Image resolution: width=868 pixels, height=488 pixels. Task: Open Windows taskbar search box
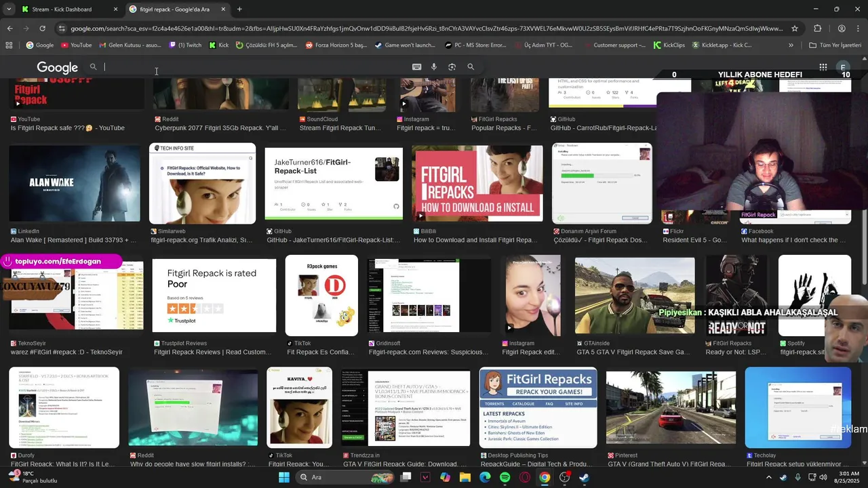(346, 477)
